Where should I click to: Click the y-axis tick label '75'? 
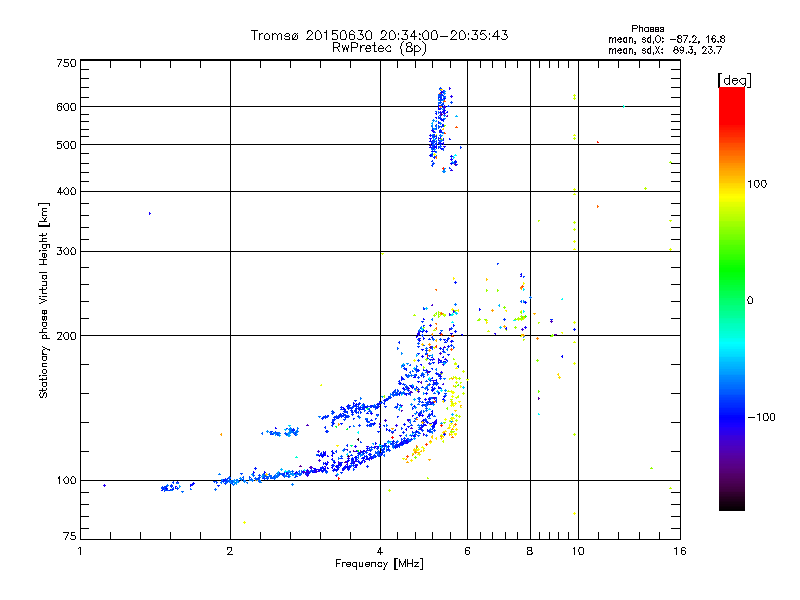(x=70, y=536)
